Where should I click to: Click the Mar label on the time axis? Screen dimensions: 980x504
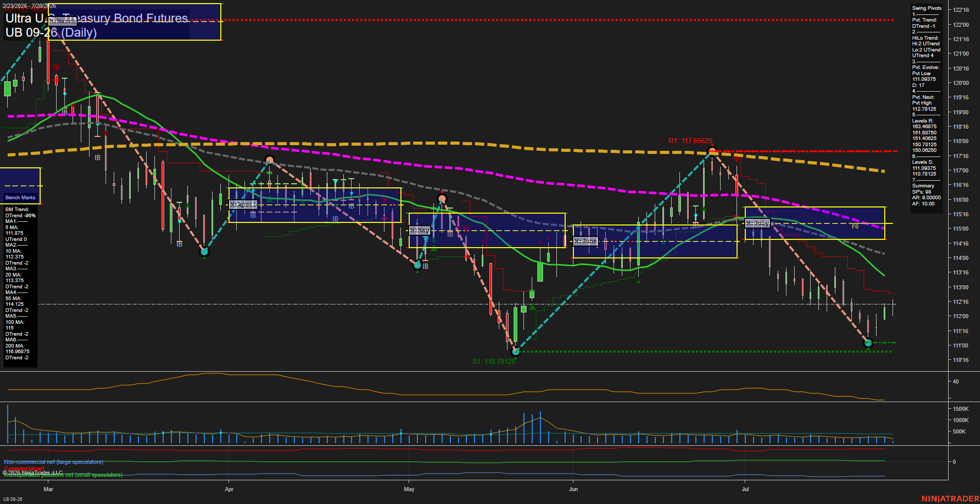[48, 489]
